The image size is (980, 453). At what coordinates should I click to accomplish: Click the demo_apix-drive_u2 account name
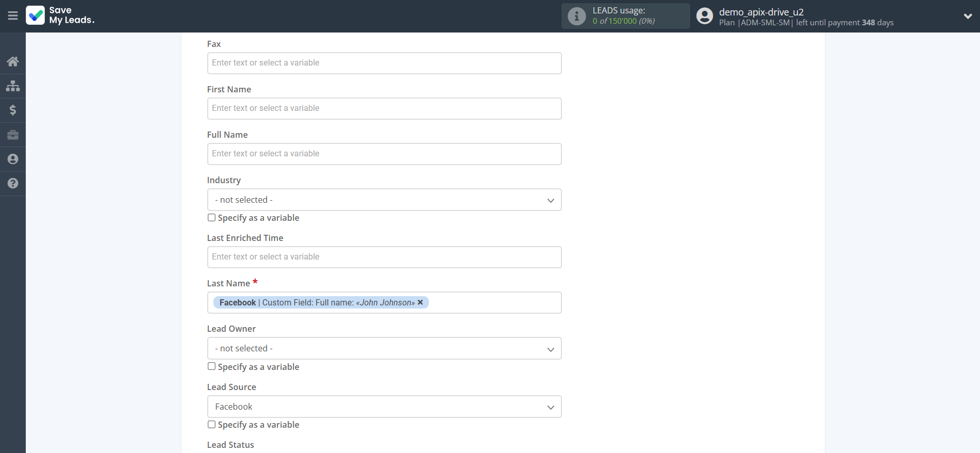tap(761, 12)
